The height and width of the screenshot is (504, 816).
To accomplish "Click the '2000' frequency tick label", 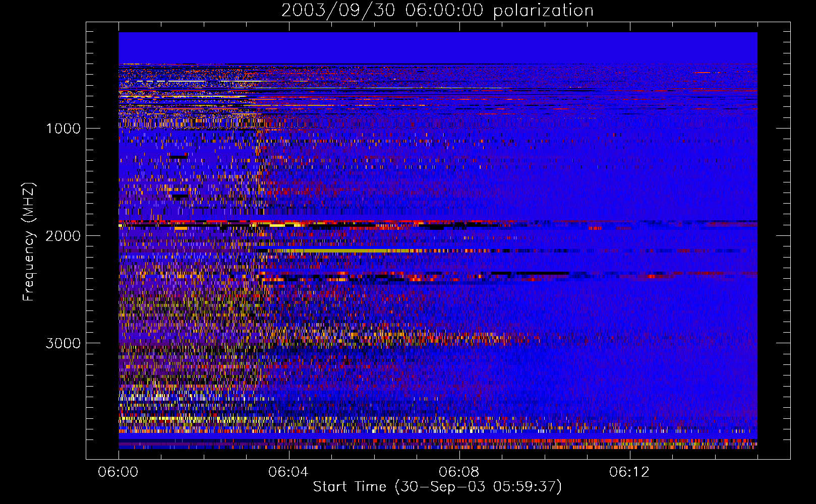I will coord(63,236).
